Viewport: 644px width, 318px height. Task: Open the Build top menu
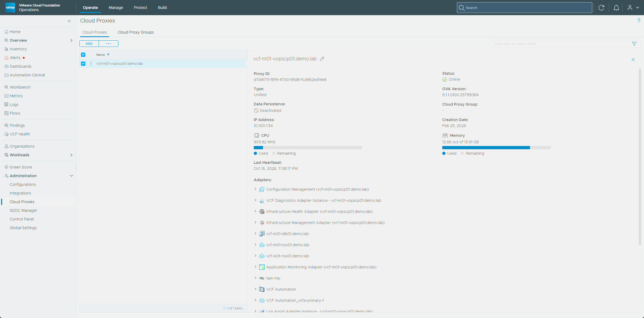[162, 8]
